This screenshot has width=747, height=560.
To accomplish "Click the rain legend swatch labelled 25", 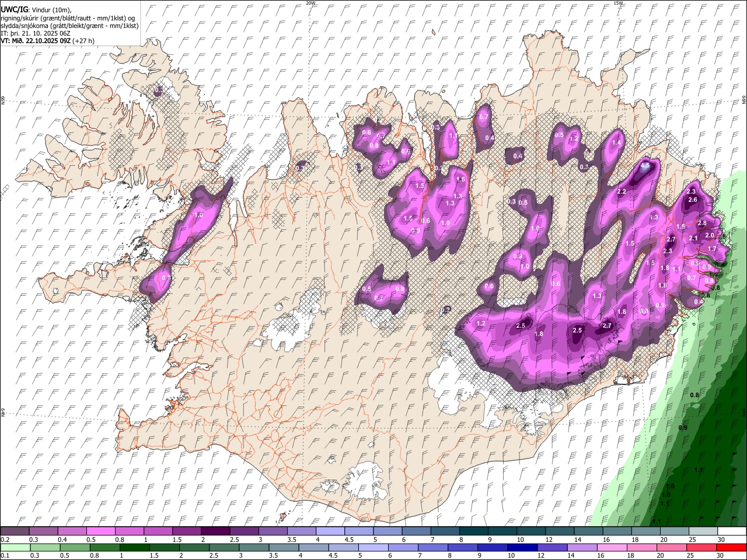I will [701, 547].
